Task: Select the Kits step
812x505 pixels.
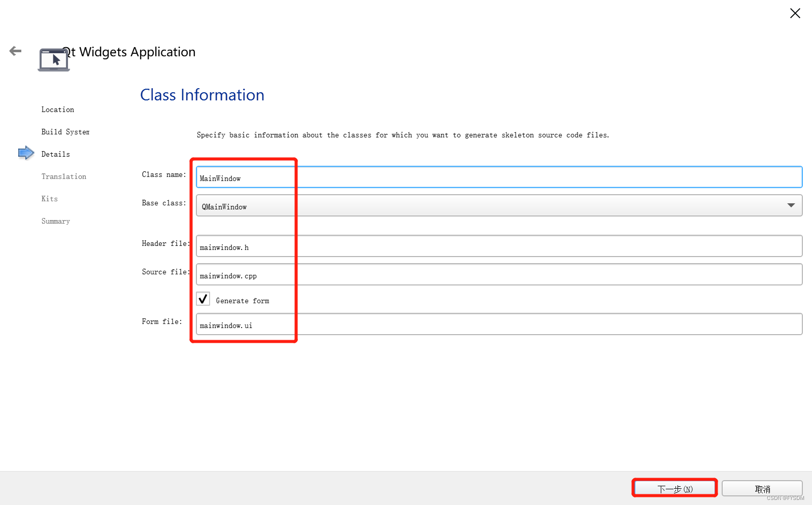Action: click(x=50, y=199)
